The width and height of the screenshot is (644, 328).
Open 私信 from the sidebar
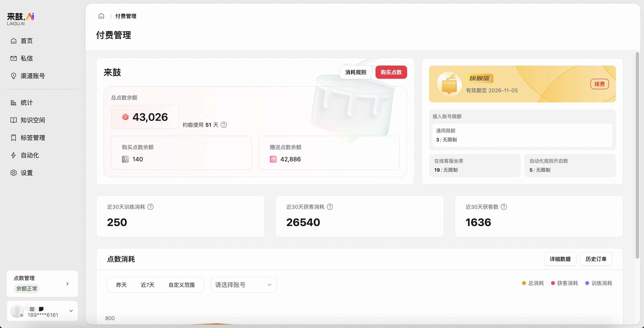point(27,58)
